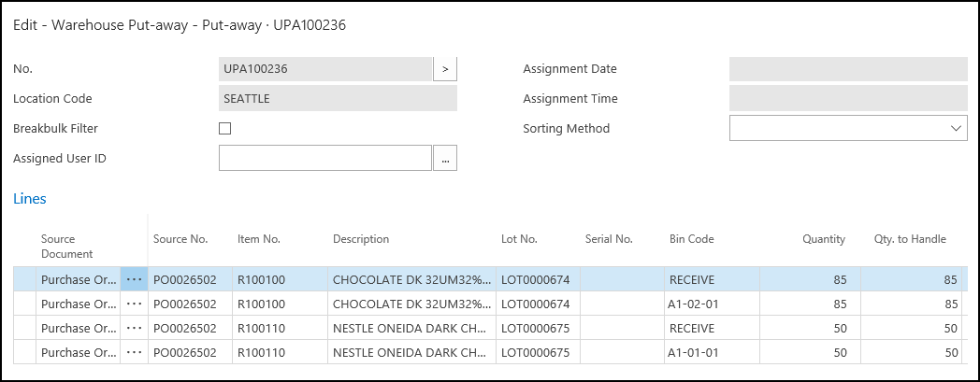Click the Assignment Date field

(847, 69)
